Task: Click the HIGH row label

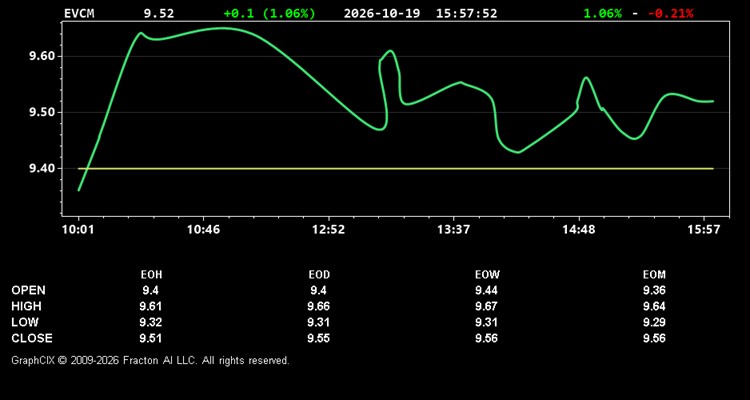Action: [26, 306]
